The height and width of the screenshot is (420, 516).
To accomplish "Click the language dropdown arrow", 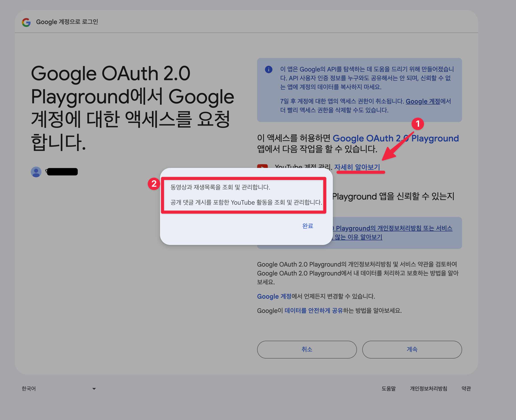I will [x=94, y=389].
